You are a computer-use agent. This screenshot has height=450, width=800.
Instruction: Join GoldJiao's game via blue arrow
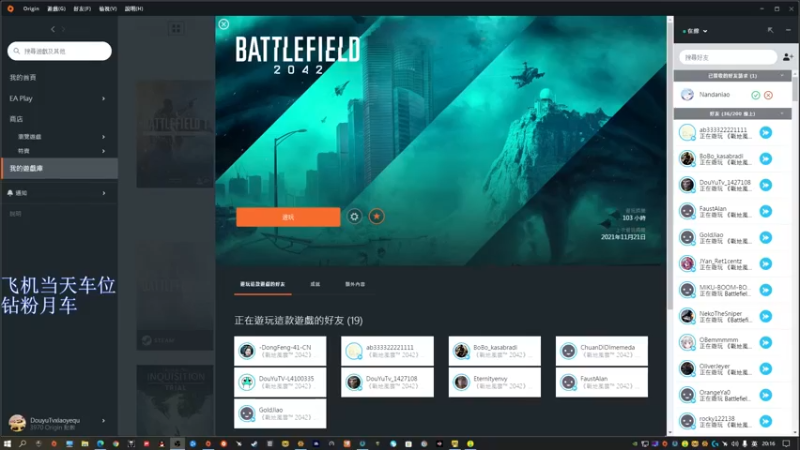coord(765,237)
